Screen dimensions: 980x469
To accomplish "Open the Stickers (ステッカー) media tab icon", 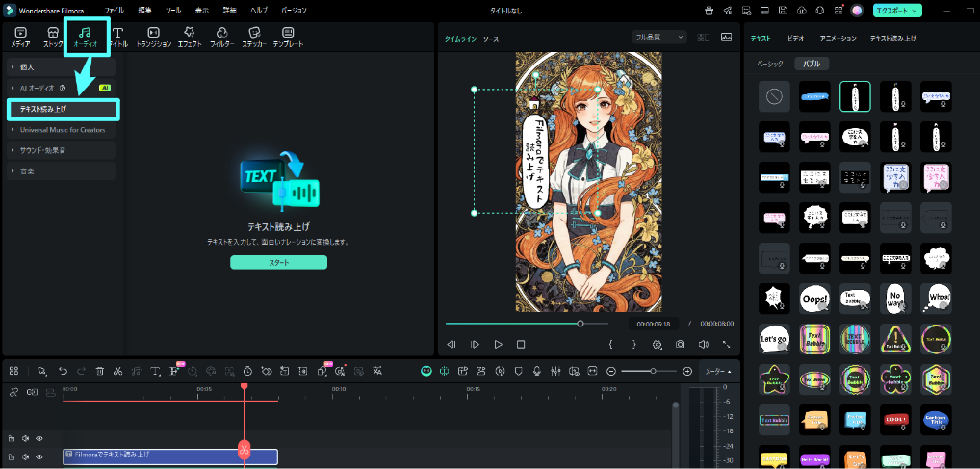I will coord(254,33).
